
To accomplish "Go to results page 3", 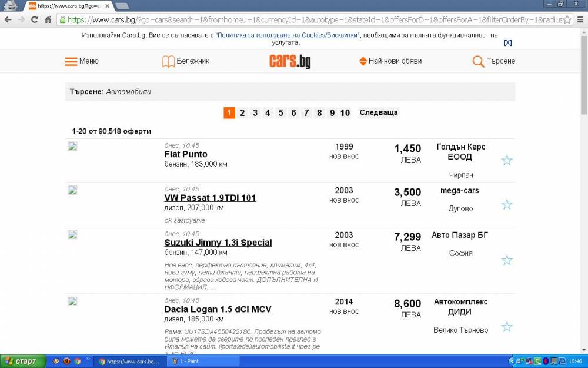I will click(255, 112).
